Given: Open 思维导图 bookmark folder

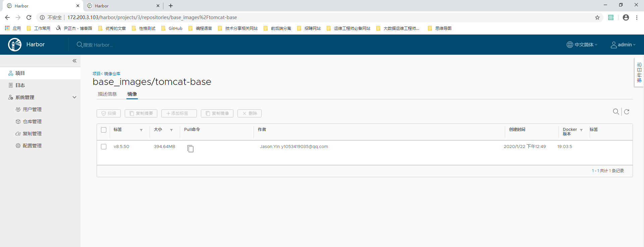Looking at the screenshot, I should tap(440, 28).
